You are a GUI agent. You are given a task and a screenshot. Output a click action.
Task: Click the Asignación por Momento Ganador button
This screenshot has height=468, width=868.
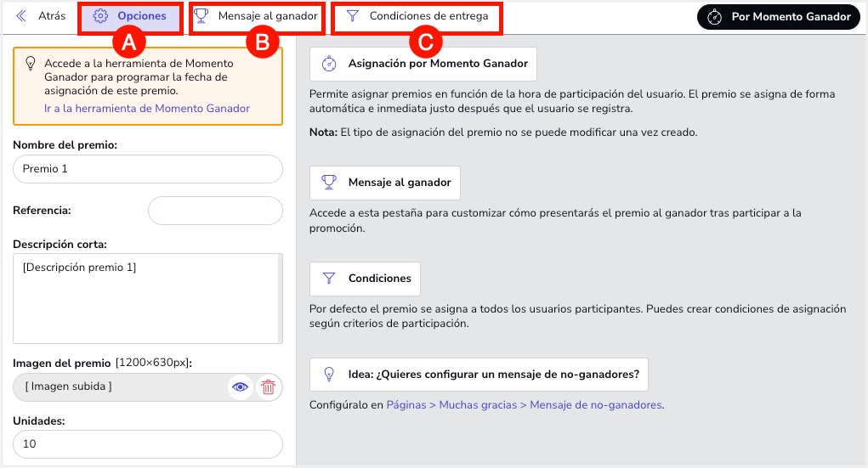(423, 64)
